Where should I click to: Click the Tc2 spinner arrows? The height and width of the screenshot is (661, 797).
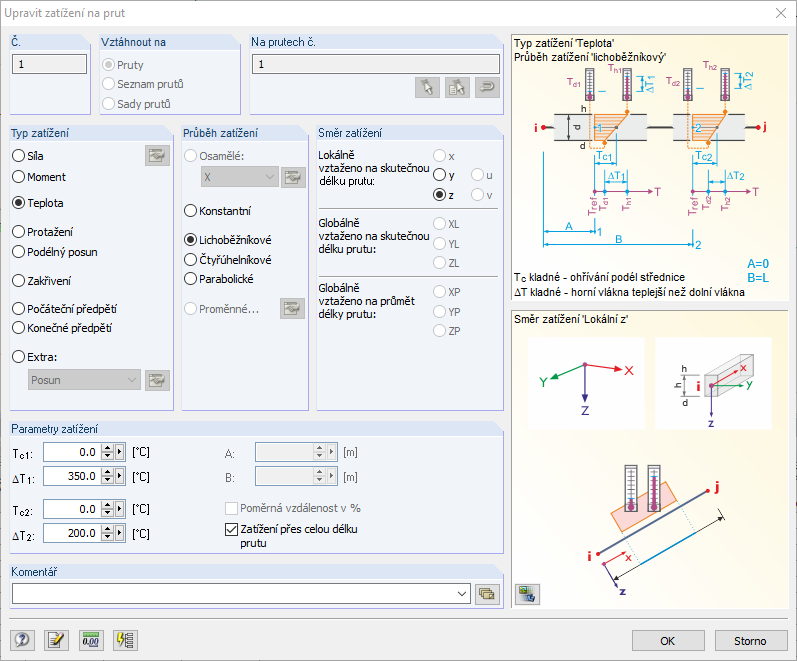point(107,509)
